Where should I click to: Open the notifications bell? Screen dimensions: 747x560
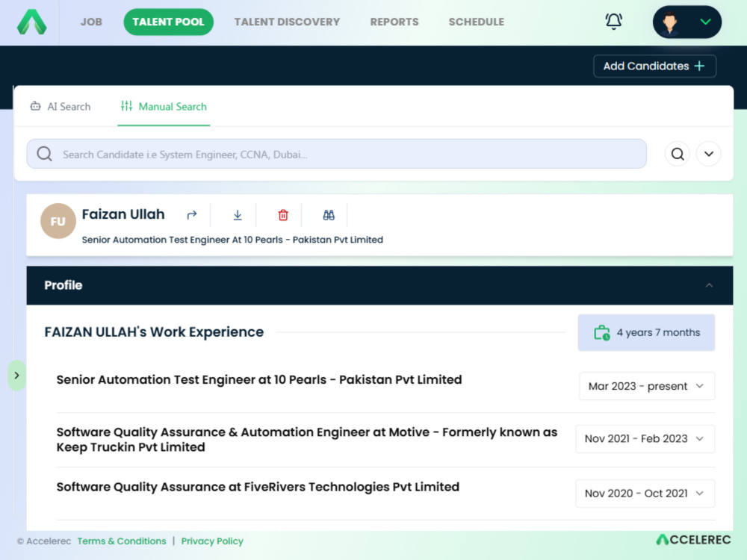(x=613, y=22)
